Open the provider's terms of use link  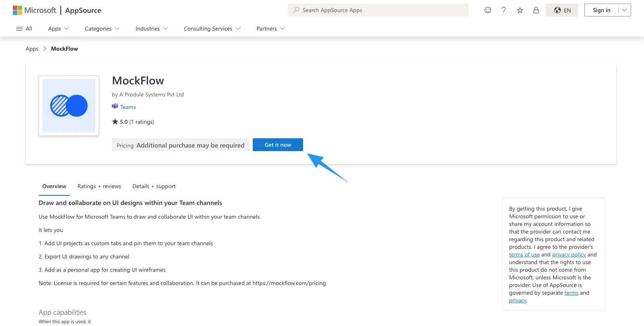click(524, 254)
